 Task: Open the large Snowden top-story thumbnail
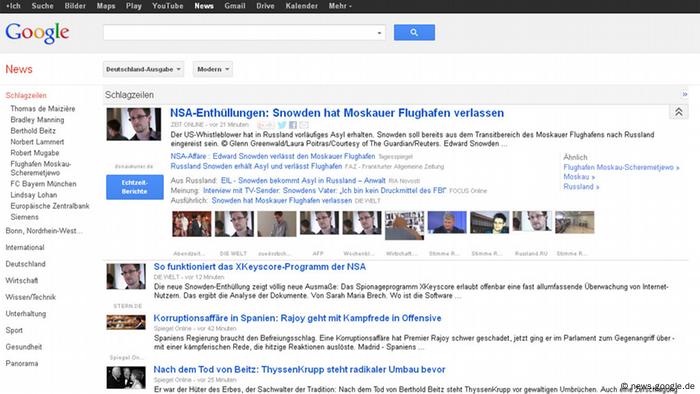click(x=133, y=124)
